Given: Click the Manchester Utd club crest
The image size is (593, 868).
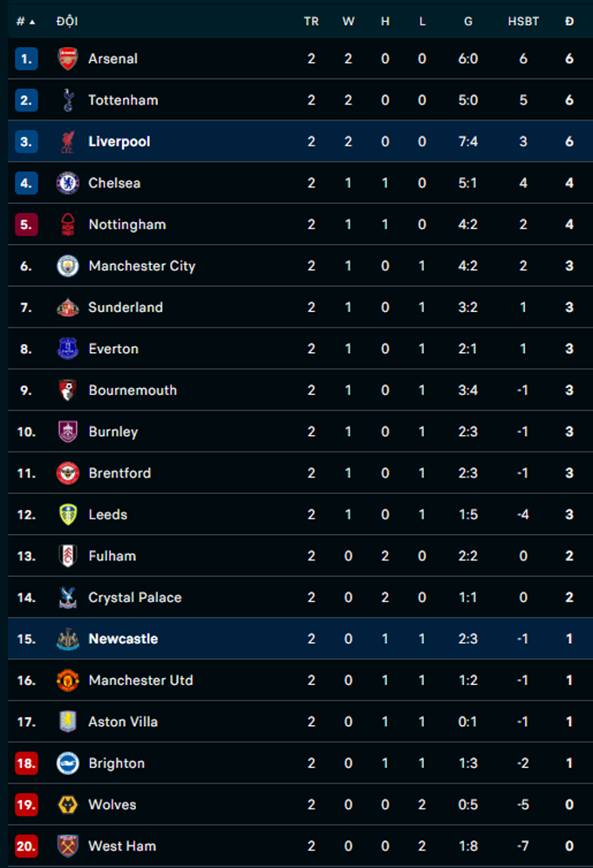Looking at the screenshot, I should pos(67,681).
